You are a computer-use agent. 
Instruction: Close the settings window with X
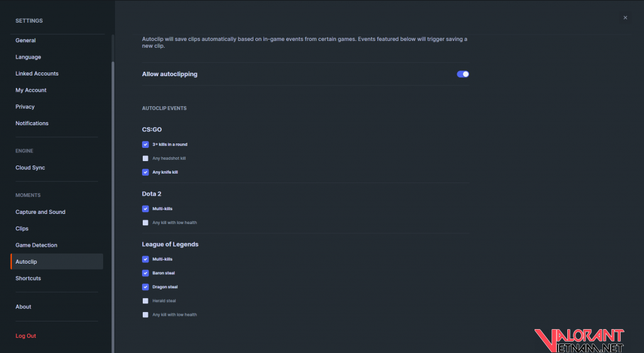point(625,18)
